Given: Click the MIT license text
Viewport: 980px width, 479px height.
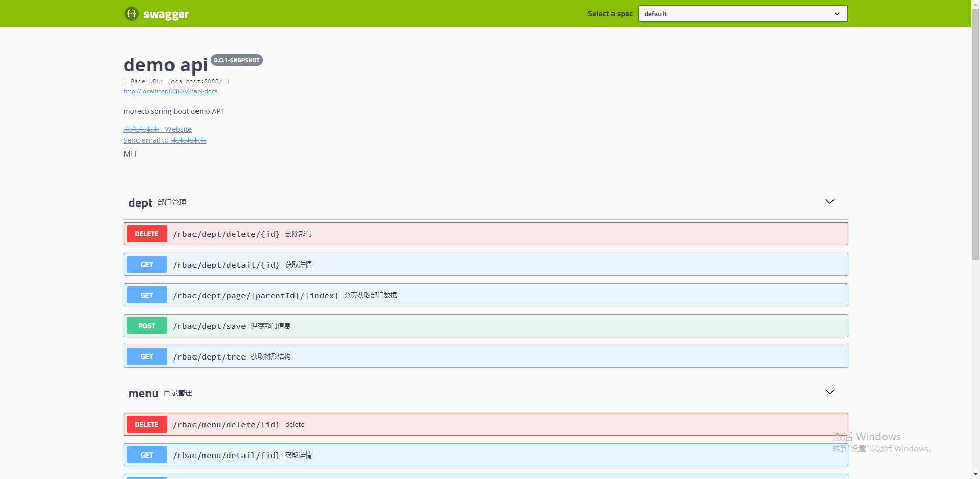Looking at the screenshot, I should (x=130, y=154).
